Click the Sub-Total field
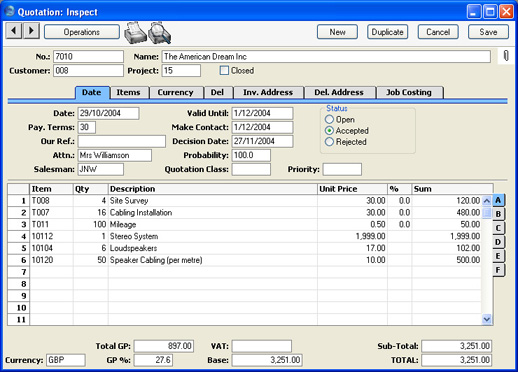518x372 pixels. (x=456, y=346)
